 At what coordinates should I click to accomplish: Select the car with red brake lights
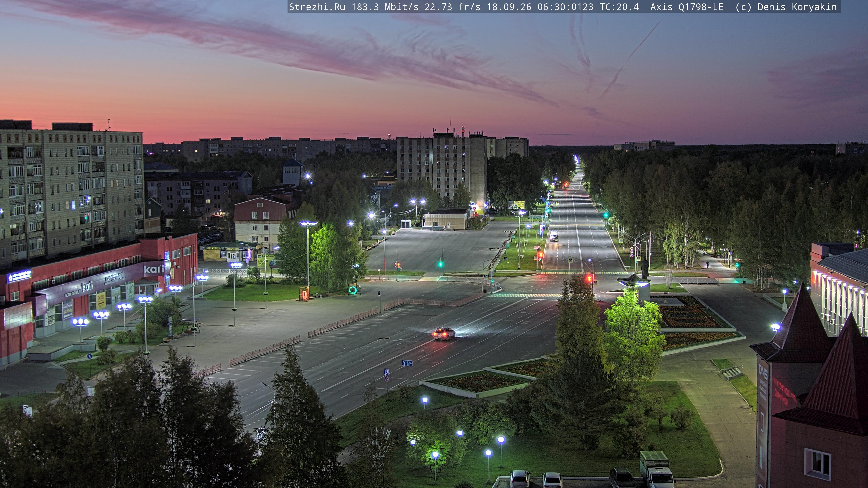(444, 334)
